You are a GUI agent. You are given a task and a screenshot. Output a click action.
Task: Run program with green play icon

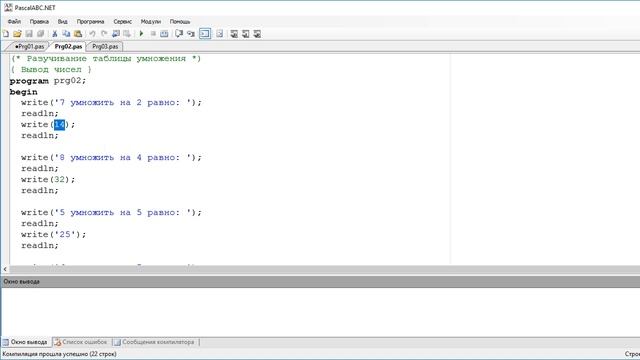(141, 34)
